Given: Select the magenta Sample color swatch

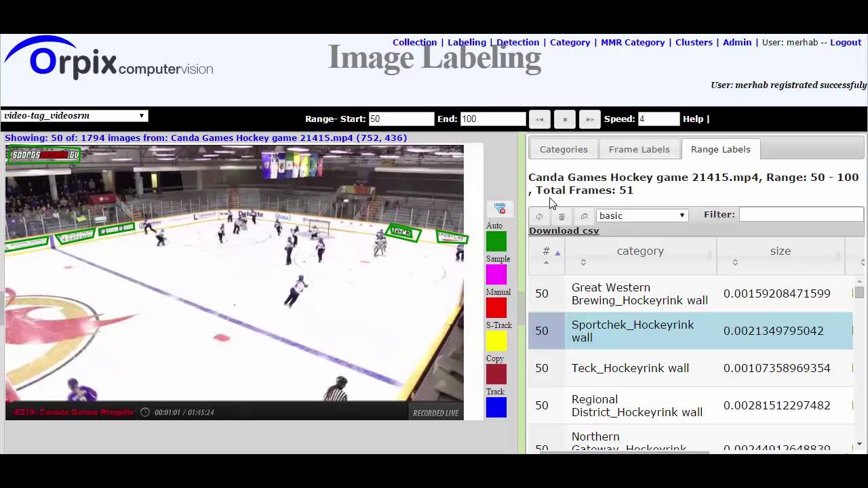Looking at the screenshot, I should (x=496, y=274).
